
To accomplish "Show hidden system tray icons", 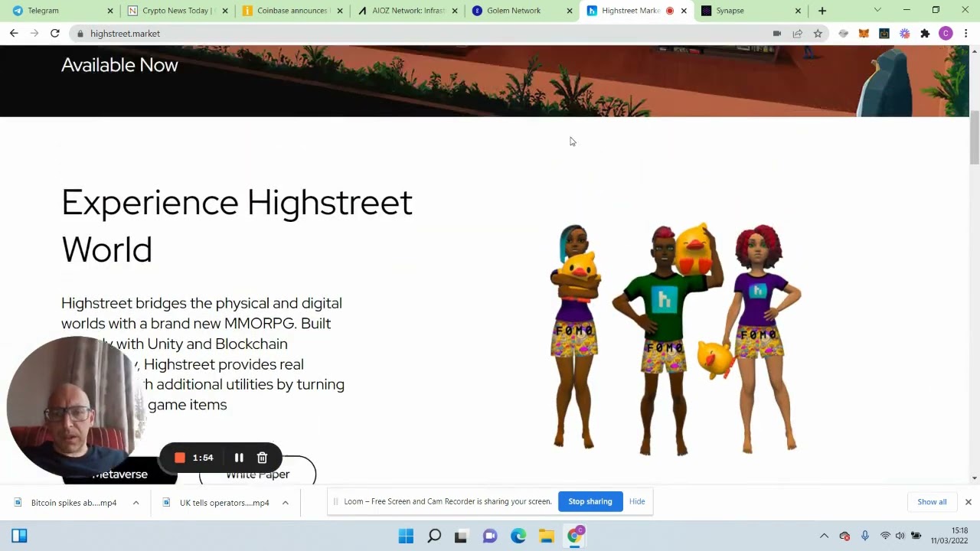I will [824, 536].
